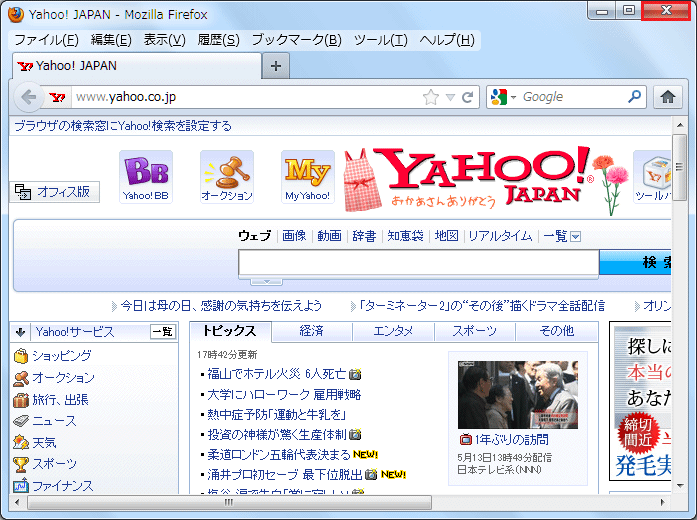
Task: Open the 編集(E) menu
Action: click(x=111, y=40)
